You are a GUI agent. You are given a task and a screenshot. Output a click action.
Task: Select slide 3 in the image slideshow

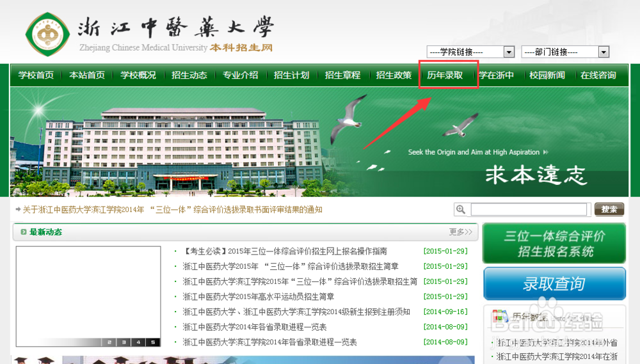point(124,342)
